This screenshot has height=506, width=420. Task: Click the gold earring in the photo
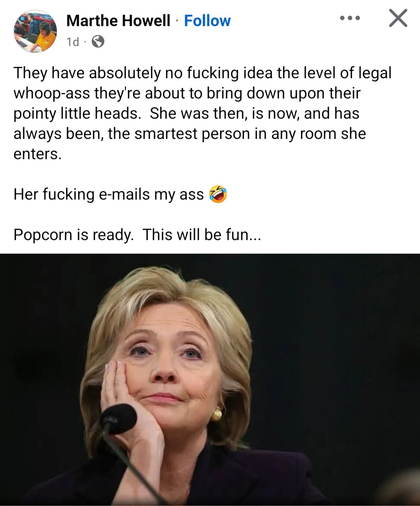coord(217,414)
